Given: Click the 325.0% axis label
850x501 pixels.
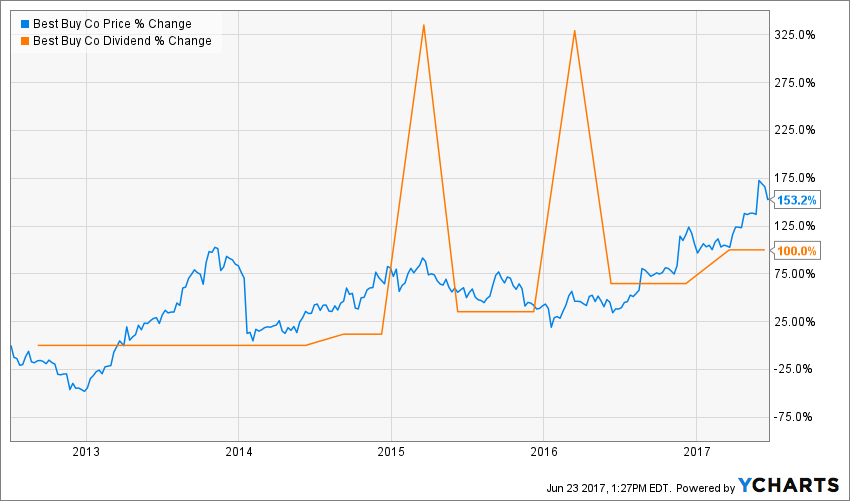Looking at the screenshot, I should click(795, 35).
